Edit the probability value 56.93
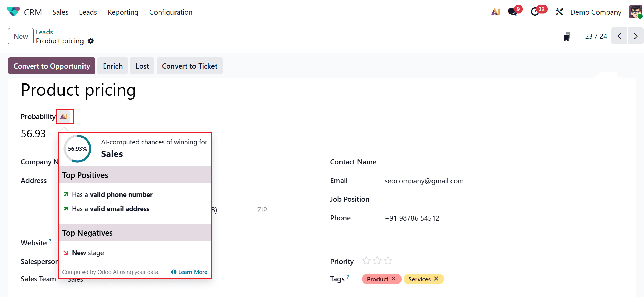The image size is (644, 297). tap(33, 134)
